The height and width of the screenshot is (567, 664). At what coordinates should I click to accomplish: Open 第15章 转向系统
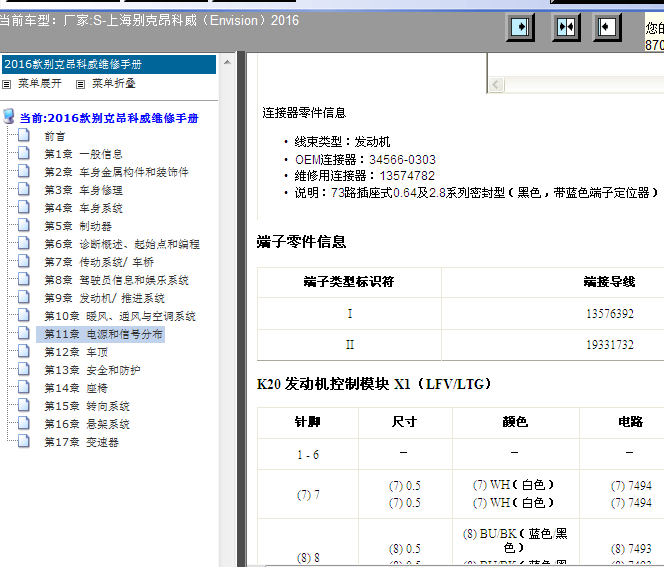[x=87, y=406]
